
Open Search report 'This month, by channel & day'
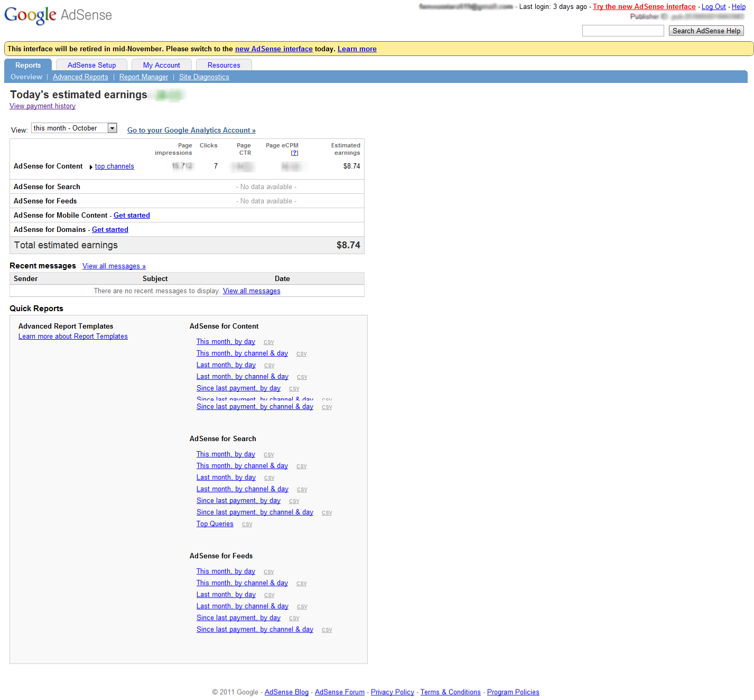[x=242, y=466]
